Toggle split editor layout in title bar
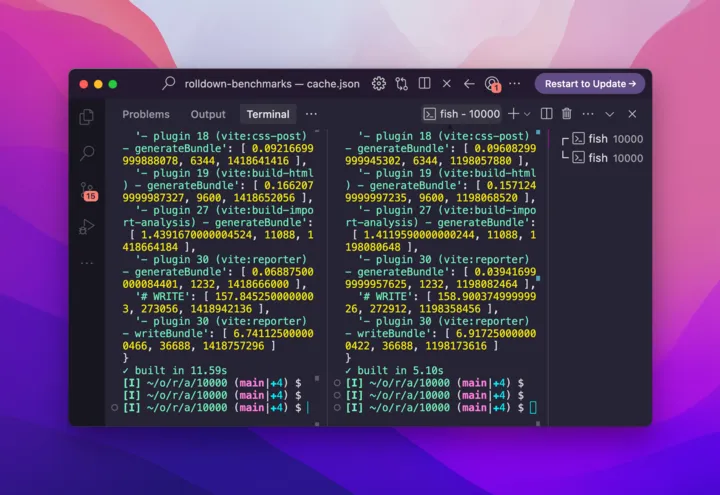The image size is (720, 495). tap(425, 84)
